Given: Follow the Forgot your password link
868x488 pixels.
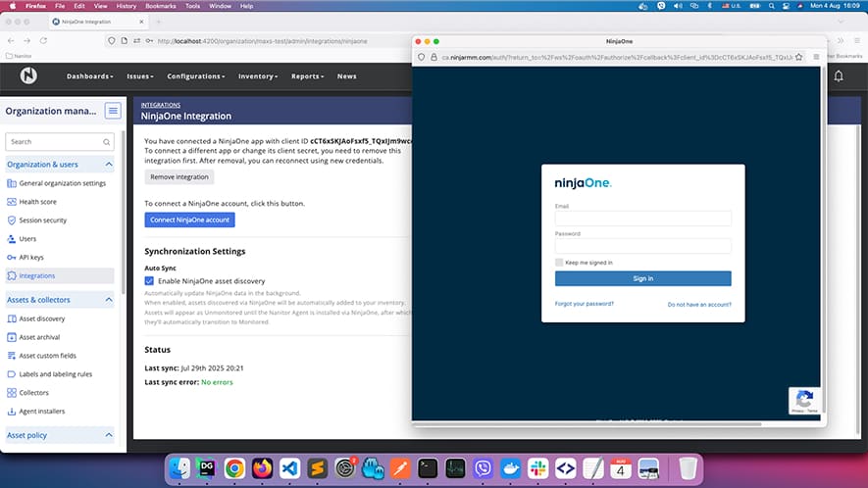Looking at the screenshot, I should (585, 304).
